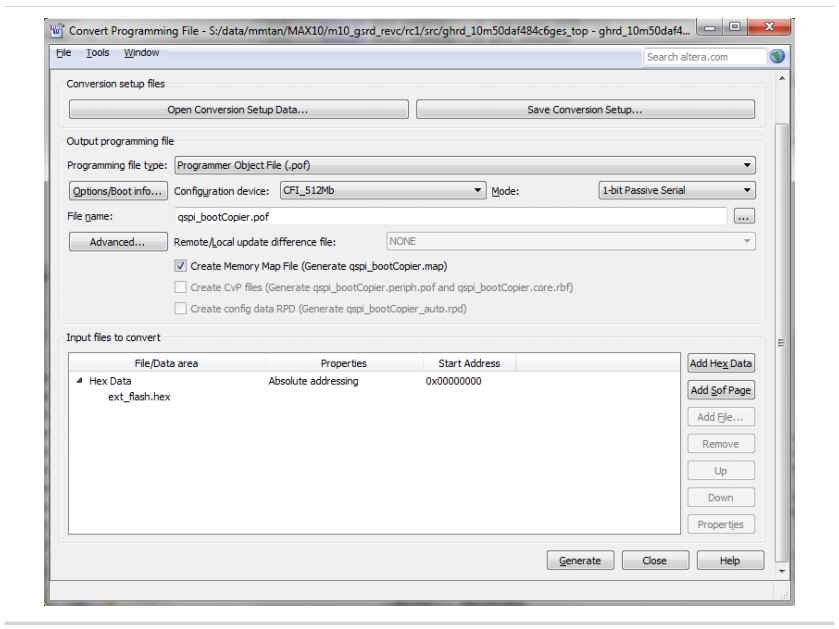Click the File name input field
This screenshot has width=839, height=629.
[x=450, y=217]
